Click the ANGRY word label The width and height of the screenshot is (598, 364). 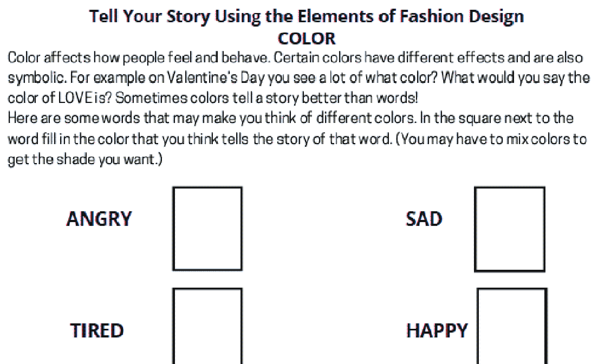click(x=99, y=219)
